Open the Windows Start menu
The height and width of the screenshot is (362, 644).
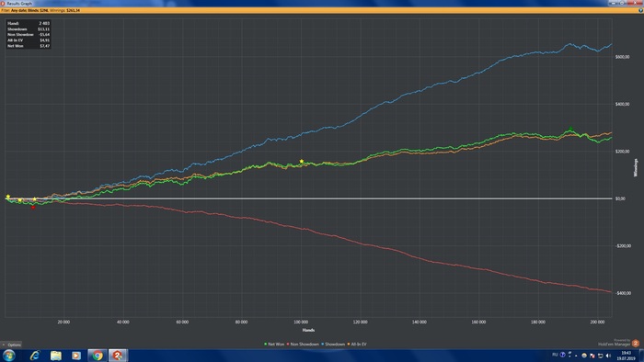8,355
